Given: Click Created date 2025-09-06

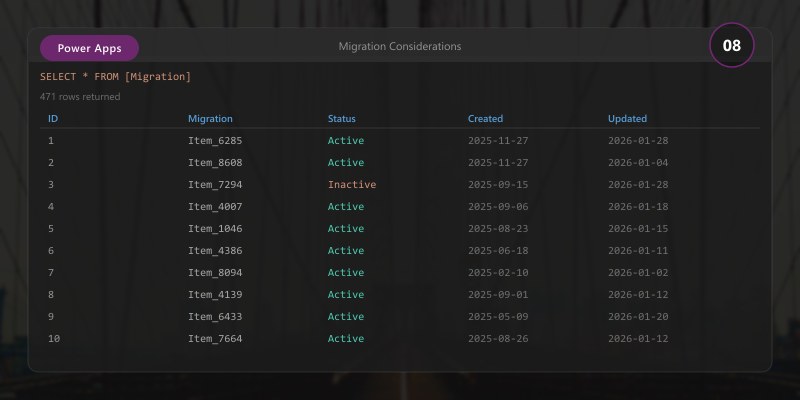Looking at the screenshot, I should click(x=498, y=206).
